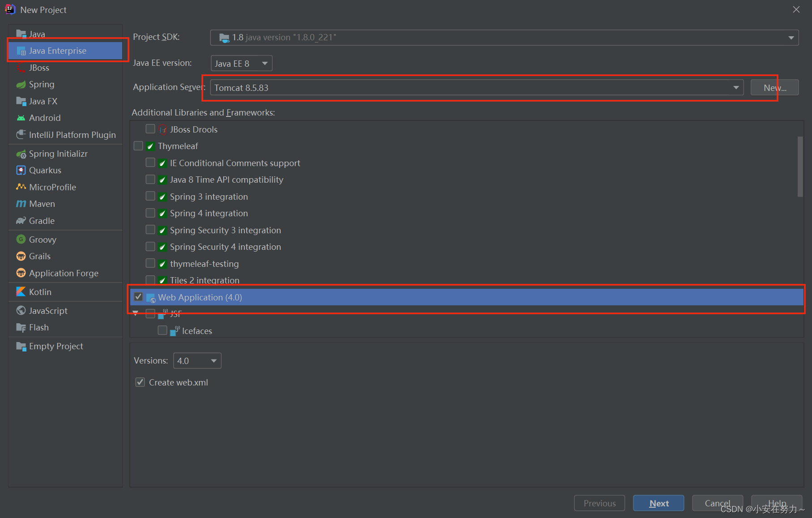This screenshot has width=812, height=518.
Task: Click the frameworks list vertical scrollbar
Action: tap(800, 167)
